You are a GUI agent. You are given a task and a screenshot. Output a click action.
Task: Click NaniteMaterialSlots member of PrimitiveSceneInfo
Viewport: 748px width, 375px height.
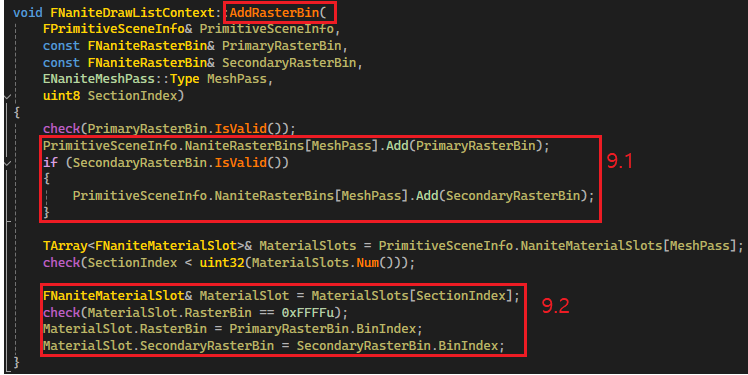(591, 246)
